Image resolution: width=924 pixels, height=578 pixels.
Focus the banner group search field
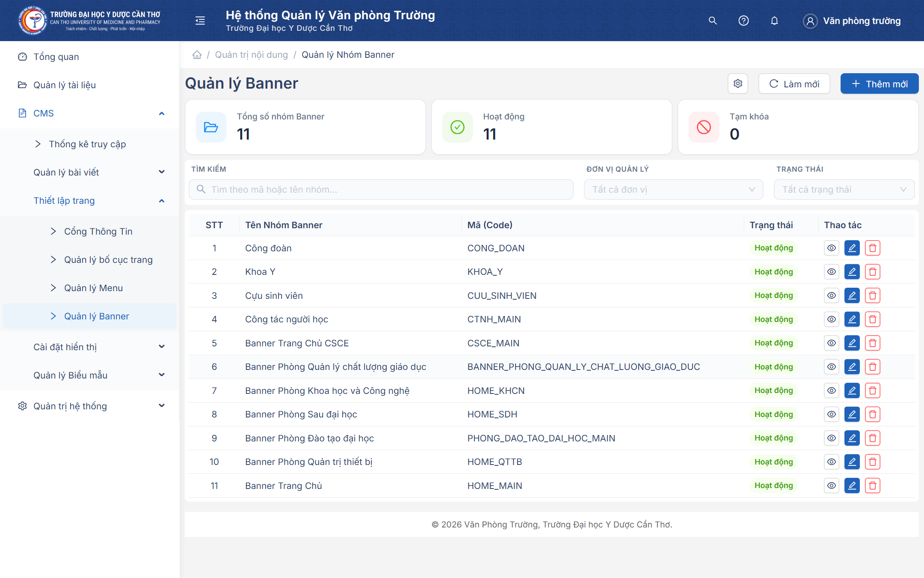381,189
